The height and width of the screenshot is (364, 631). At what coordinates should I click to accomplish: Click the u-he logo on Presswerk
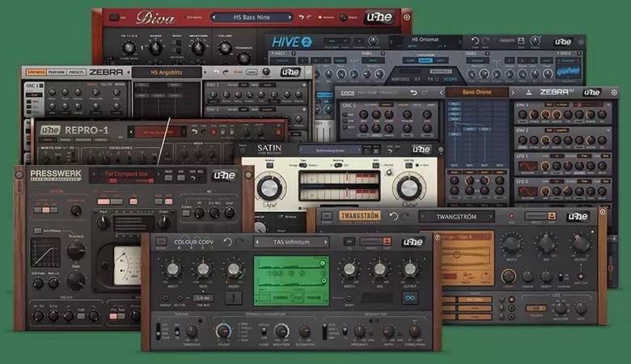point(224,176)
